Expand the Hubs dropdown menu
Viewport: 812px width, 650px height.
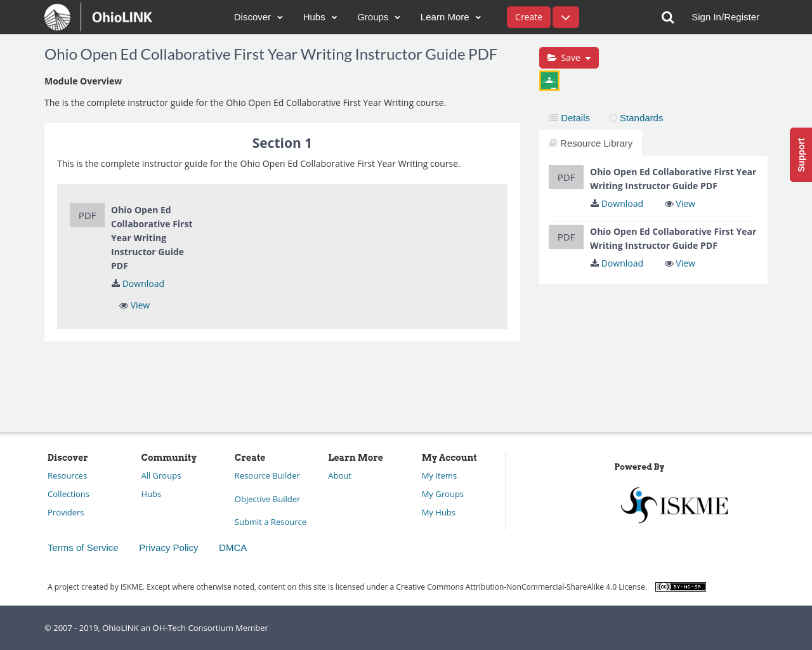pyautogui.click(x=320, y=17)
